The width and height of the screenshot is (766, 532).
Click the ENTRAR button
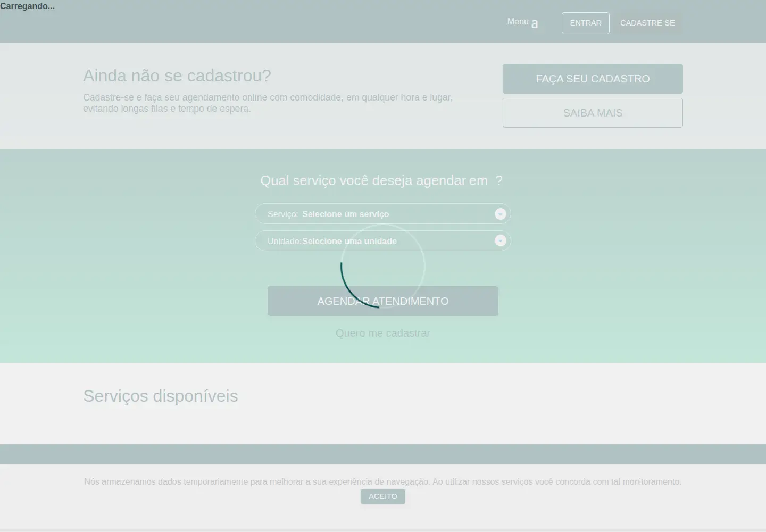[586, 23]
